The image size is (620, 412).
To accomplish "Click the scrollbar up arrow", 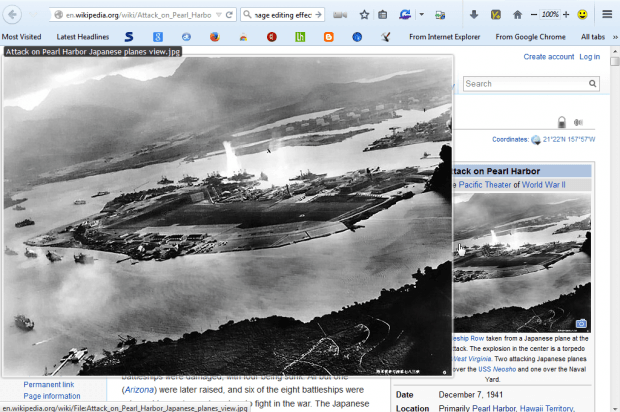I will (614, 51).
